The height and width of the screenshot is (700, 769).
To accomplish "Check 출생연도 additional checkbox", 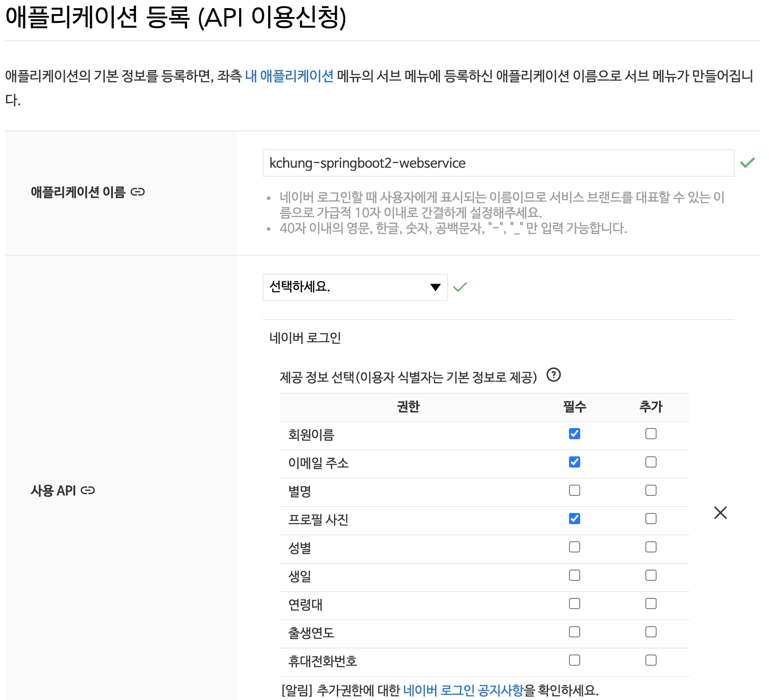I will click(651, 632).
